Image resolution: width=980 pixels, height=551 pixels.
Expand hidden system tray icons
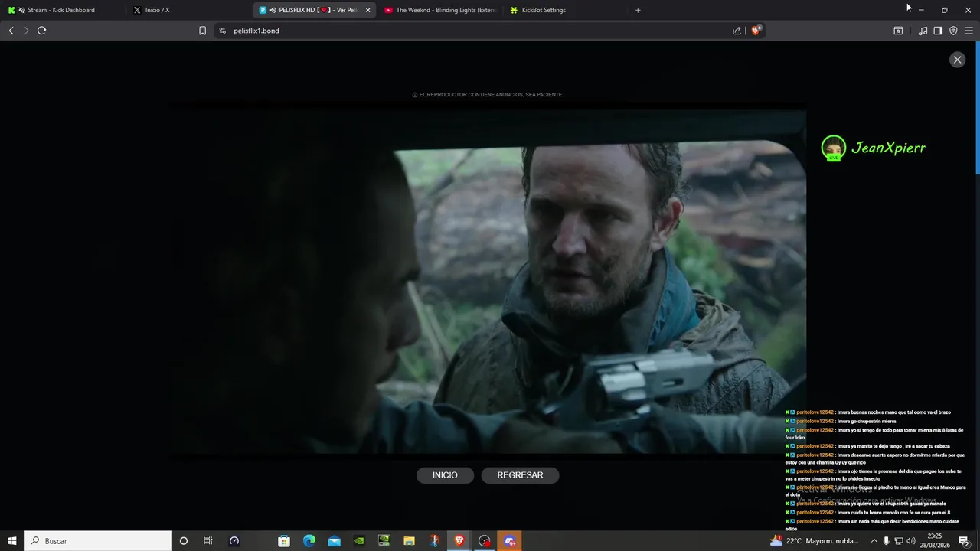click(874, 541)
